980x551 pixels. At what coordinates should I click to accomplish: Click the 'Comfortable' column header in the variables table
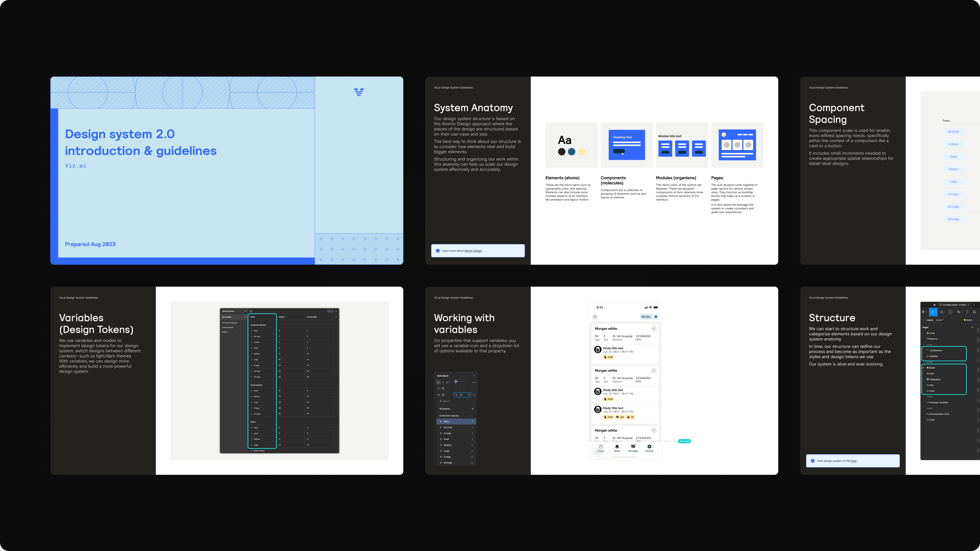312,317
